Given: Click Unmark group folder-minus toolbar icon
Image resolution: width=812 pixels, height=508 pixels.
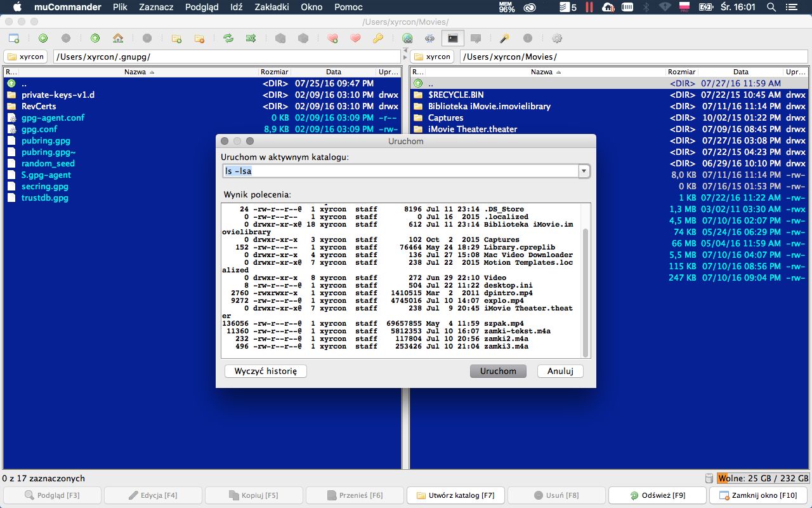Looking at the screenshot, I should [x=199, y=38].
